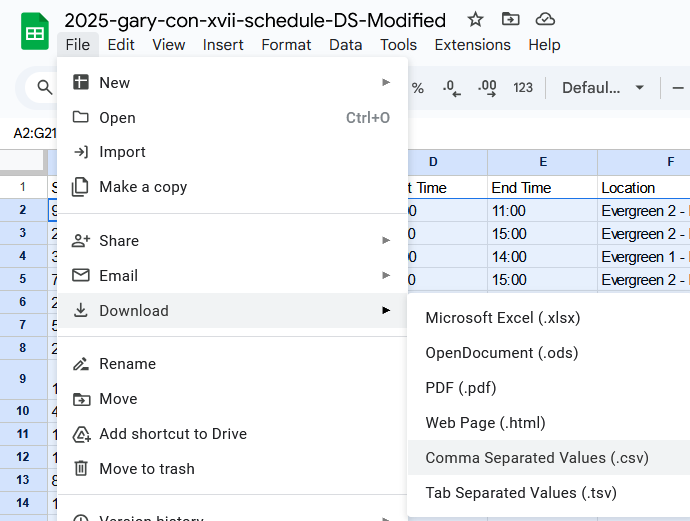Select row 9 header
The image size is (690, 521).
tap(23, 379)
